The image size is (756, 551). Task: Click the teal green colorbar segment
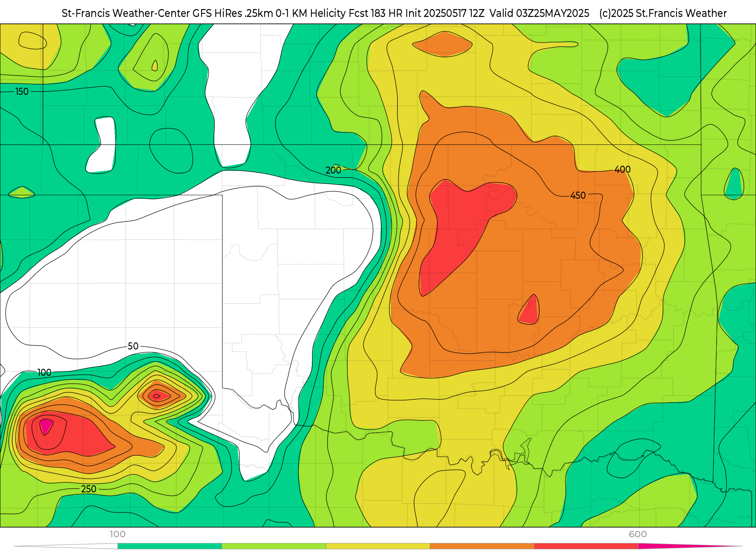(x=170, y=546)
